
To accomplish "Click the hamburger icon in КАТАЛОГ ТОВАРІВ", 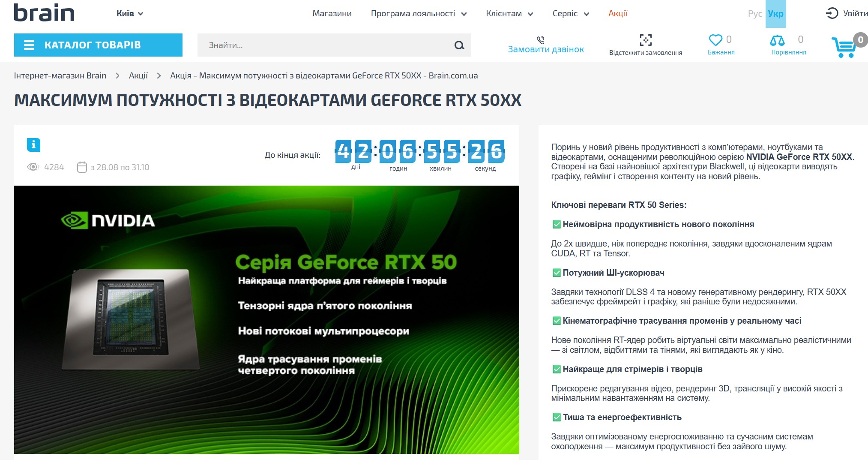I will click(x=29, y=45).
